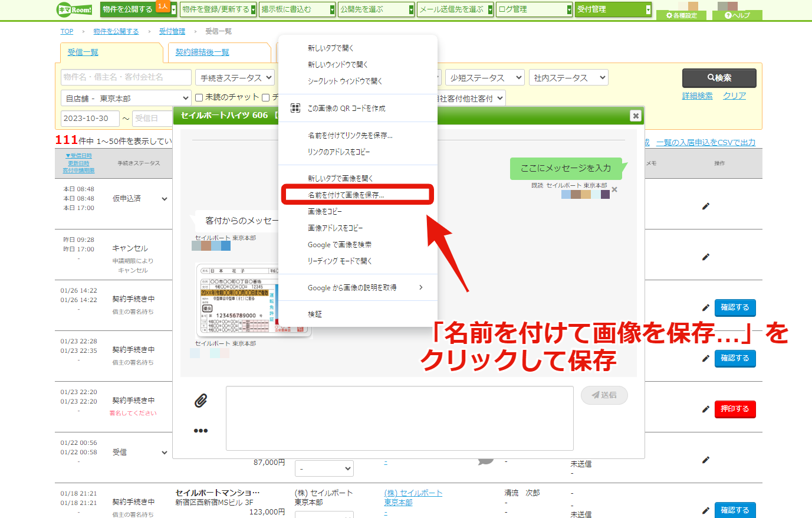Click クリア link to reset filters
Viewport: 812px width, 518px height.
(734, 96)
